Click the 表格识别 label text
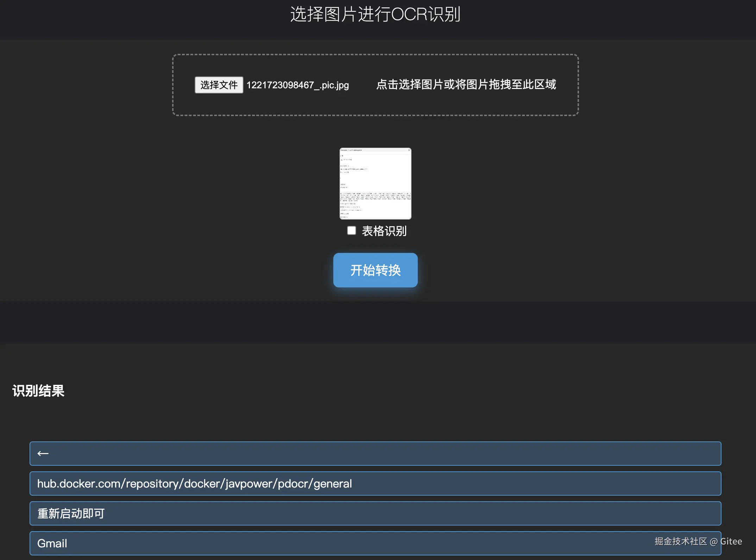The width and height of the screenshot is (756, 560). point(384,231)
